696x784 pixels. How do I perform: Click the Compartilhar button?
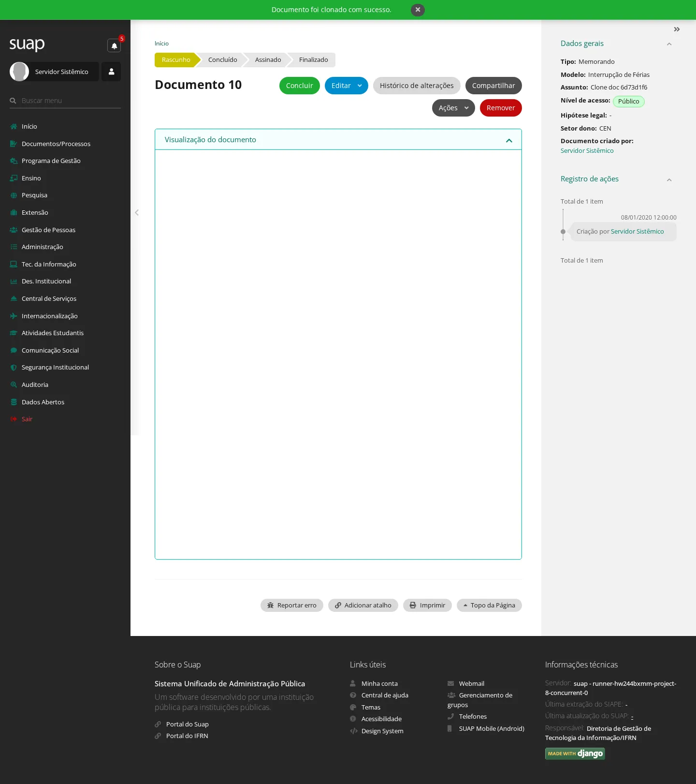tap(493, 86)
